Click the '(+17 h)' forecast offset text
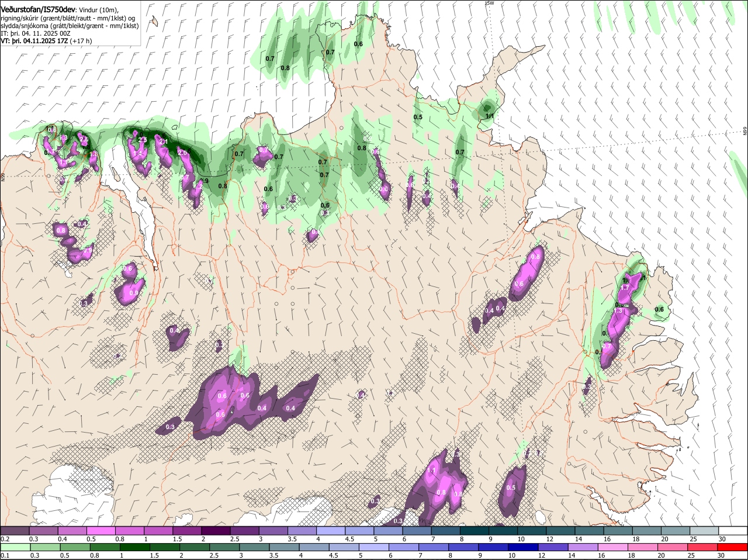This screenshot has width=748, height=560. point(81,41)
